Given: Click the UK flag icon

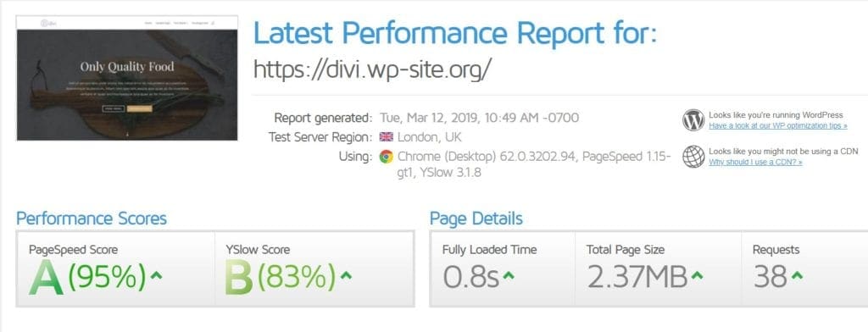Looking at the screenshot, I should [x=386, y=136].
